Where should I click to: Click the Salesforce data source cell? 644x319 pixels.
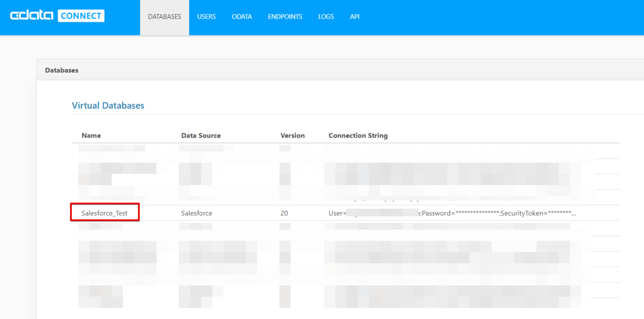[196, 213]
